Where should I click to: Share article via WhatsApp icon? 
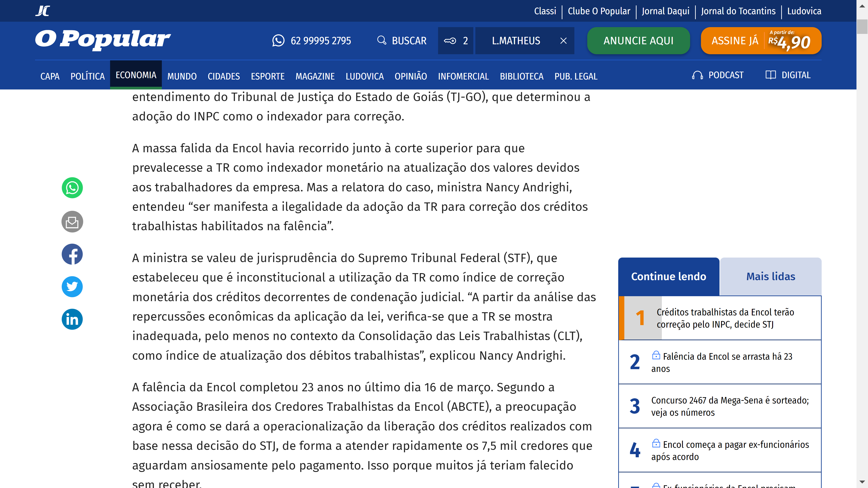(x=72, y=188)
